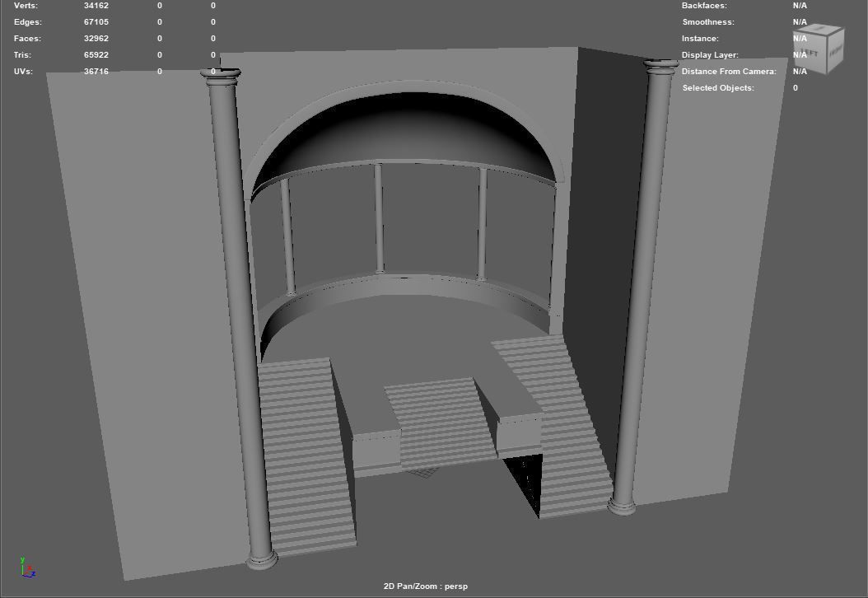Image resolution: width=868 pixels, height=598 pixels.
Task: Click the 'Backfaces:' label
Action: (704, 6)
